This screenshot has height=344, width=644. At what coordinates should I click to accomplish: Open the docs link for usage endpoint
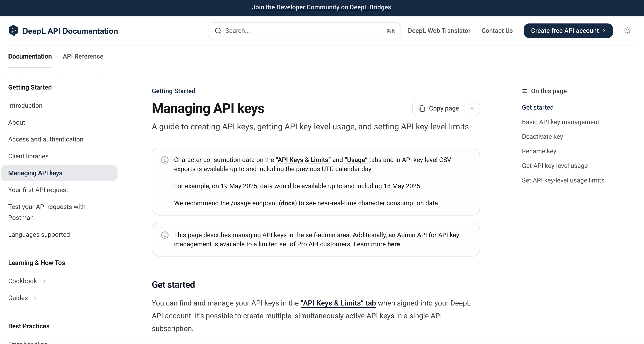tap(287, 203)
